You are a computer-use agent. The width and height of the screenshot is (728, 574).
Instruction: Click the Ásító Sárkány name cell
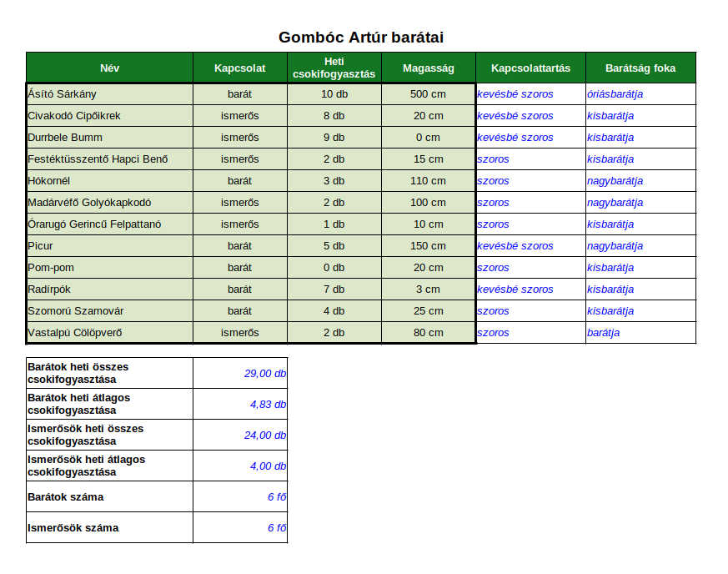[109, 93]
